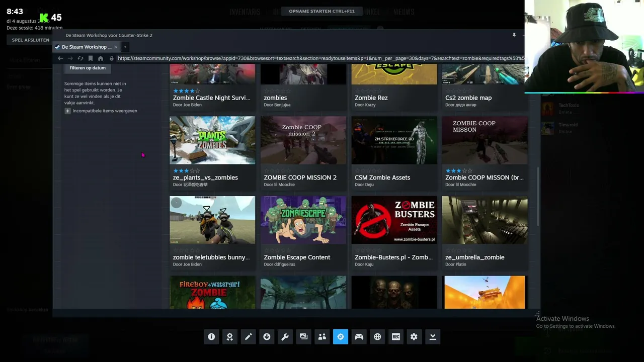Open ZOMBIE COOP MISSION 2 title link
Screen dimensions: 644x362
coord(300,177)
